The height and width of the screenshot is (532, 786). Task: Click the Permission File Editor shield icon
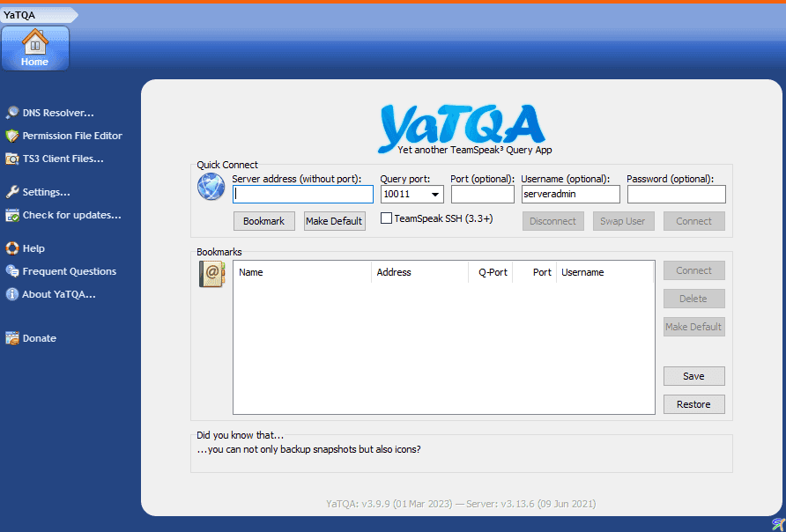(x=12, y=136)
